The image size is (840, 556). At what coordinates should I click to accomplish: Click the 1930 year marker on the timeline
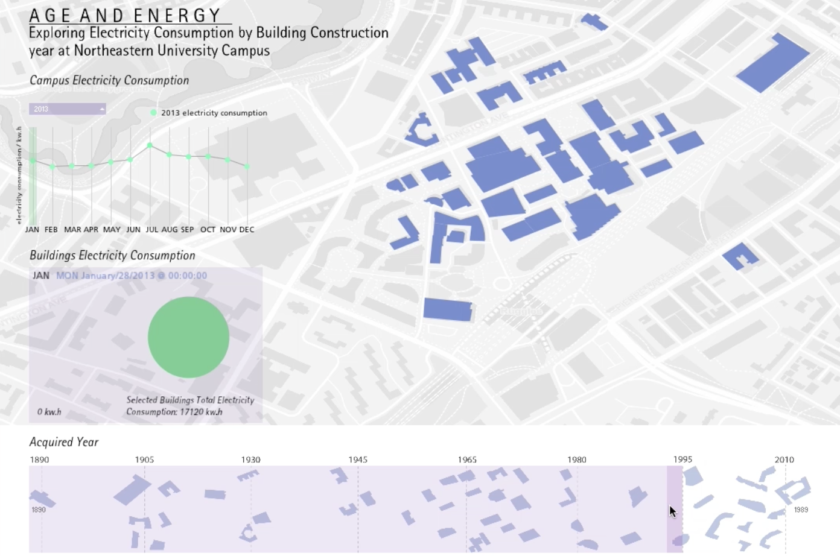251,460
